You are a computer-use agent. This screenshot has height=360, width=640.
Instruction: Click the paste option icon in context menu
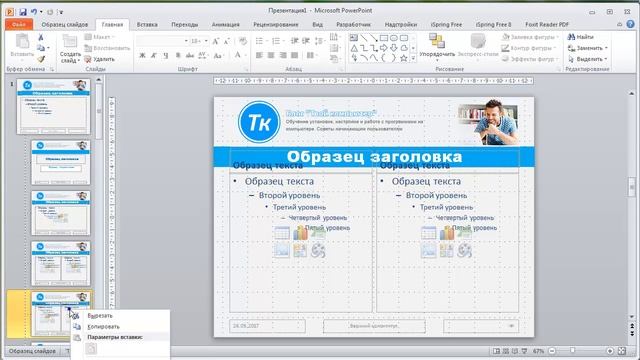click(91, 348)
